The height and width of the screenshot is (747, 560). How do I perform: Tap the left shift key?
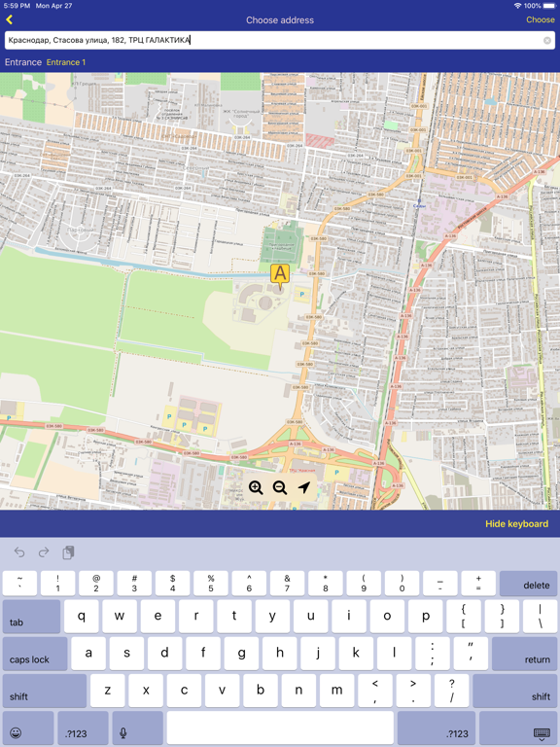(x=45, y=691)
